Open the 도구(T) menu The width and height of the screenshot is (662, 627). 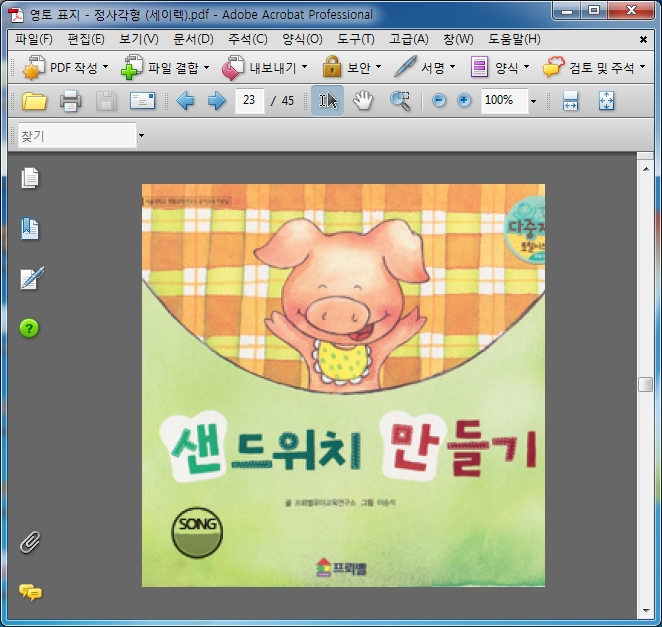(x=355, y=39)
